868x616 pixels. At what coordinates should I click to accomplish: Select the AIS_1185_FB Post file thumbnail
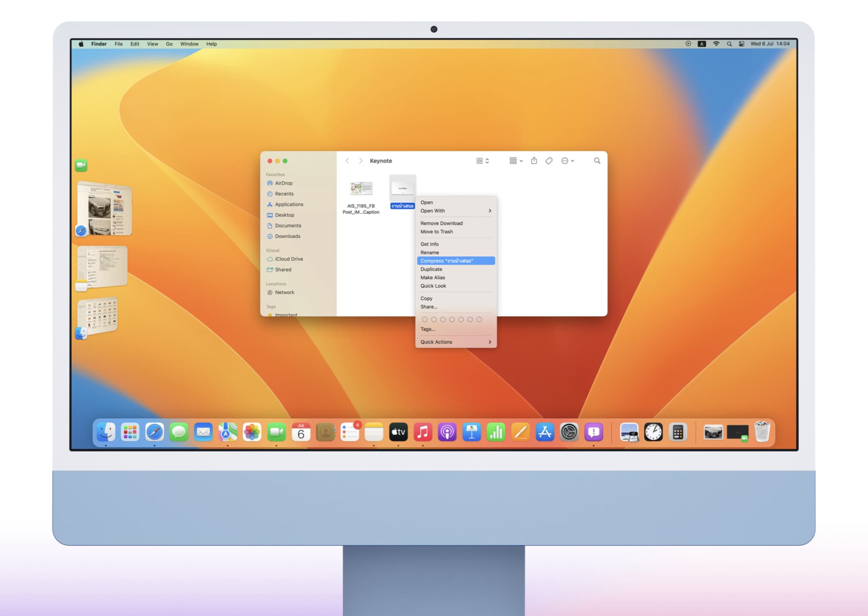point(361,188)
